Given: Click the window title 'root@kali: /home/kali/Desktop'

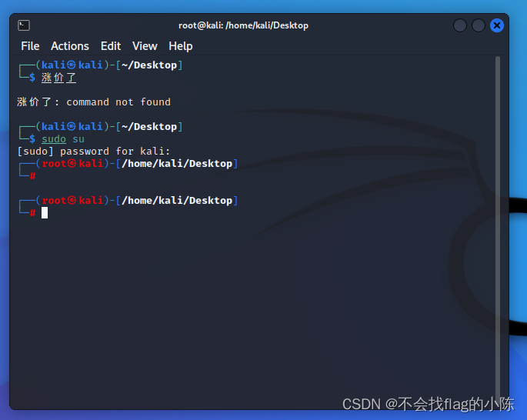Looking at the screenshot, I should click(243, 25).
